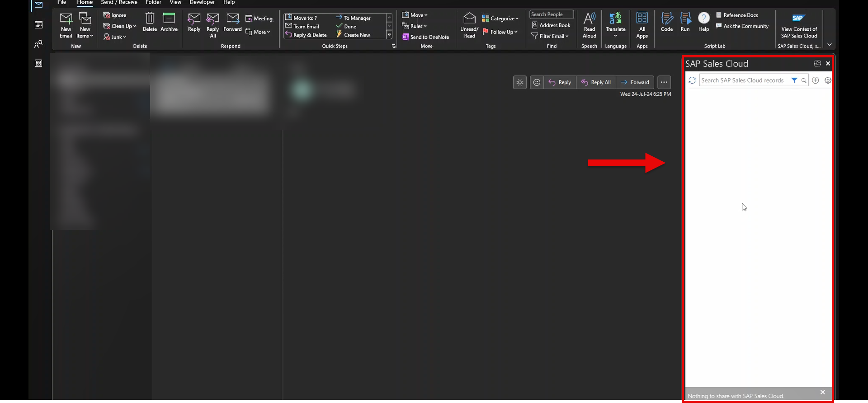Open the Categorize dropdown
The height and width of the screenshot is (403, 868).
(x=500, y=19)
